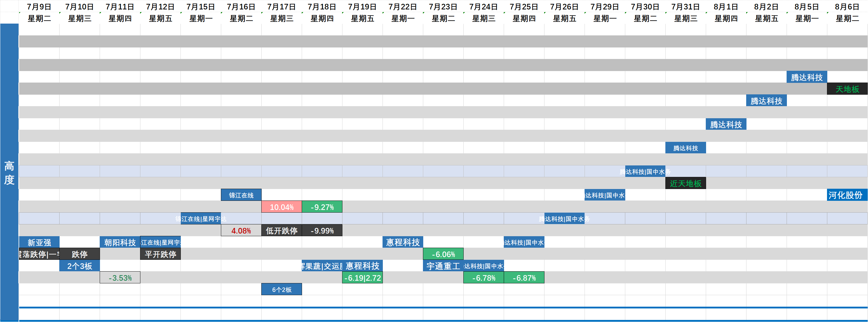This screenshot has width=868, height=322.
Task: Click the 8月6日 date header
Action: coord(847,6)
